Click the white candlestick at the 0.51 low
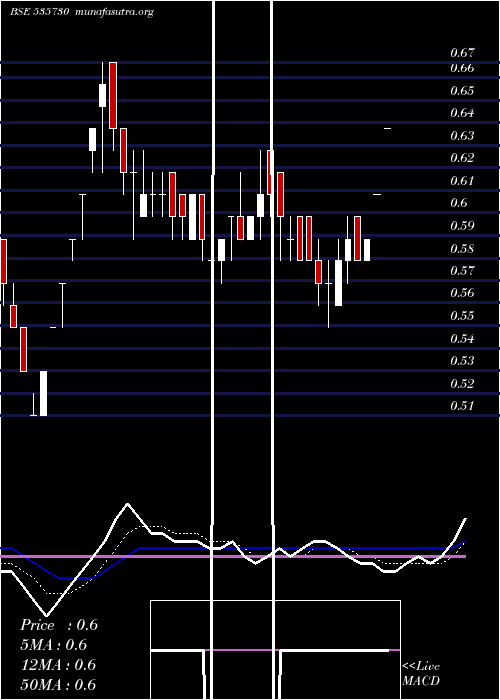The image size is (500, 700). [43, 393]
